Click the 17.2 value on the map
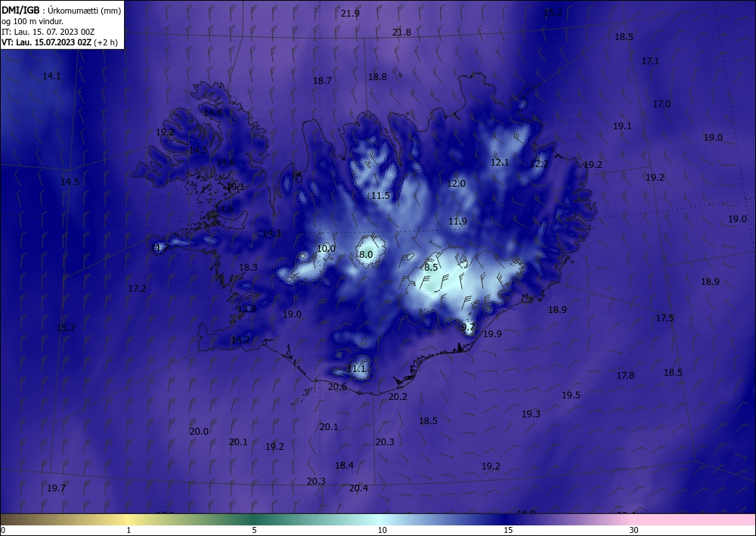The width and height of the screenshot is (756, 536). (x=137, y=289)
